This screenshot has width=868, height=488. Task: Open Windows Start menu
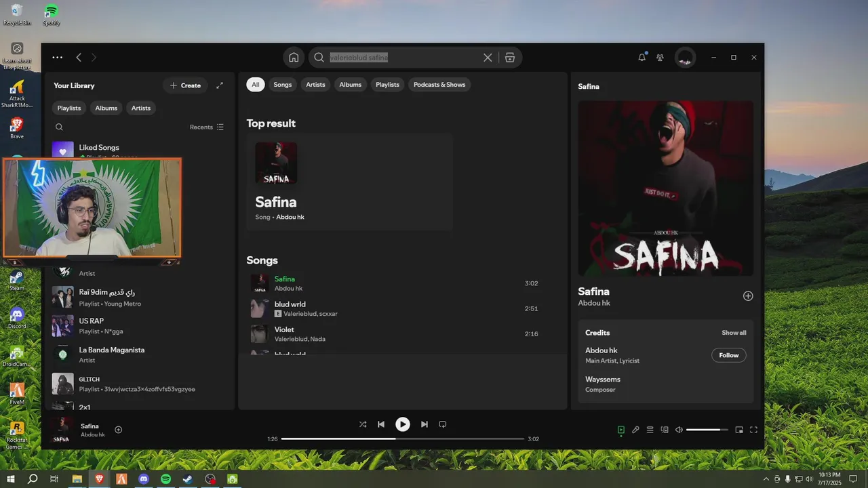point(11,479)
